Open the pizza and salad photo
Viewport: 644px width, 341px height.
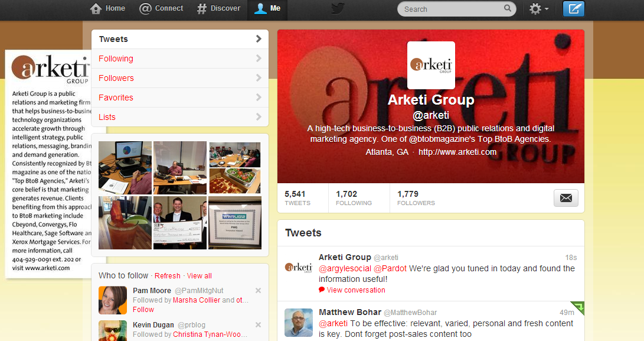(x=235, y=181)
